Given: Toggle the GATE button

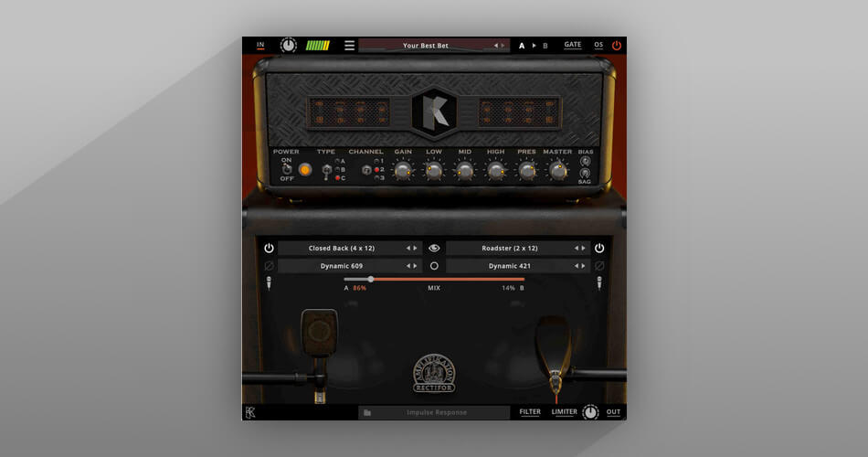Looking at the screenshot, I should click(x=572, y=45).
